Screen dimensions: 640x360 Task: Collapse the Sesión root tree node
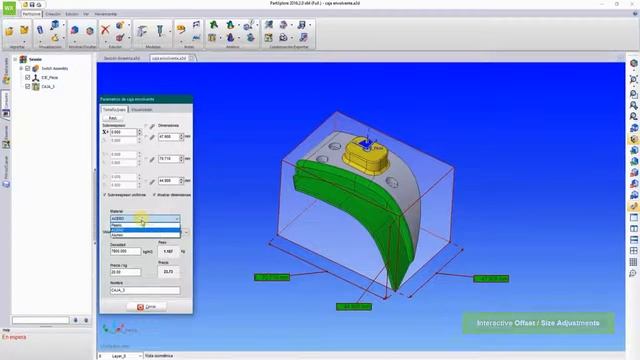pos(16,59)
